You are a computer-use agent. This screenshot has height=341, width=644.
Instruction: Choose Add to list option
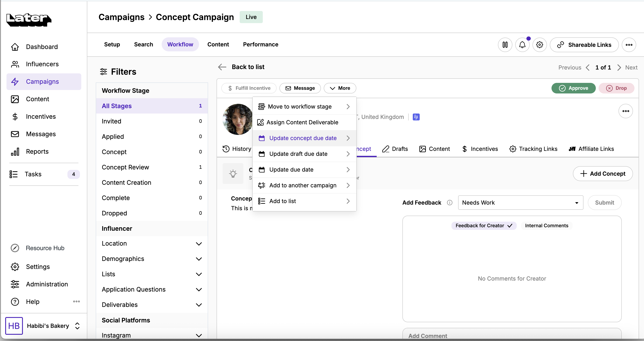(304, 201)
